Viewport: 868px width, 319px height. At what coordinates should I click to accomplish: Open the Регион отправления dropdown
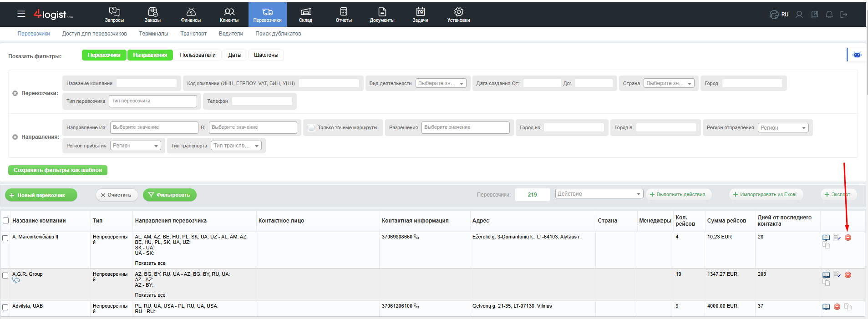point(783,128)
